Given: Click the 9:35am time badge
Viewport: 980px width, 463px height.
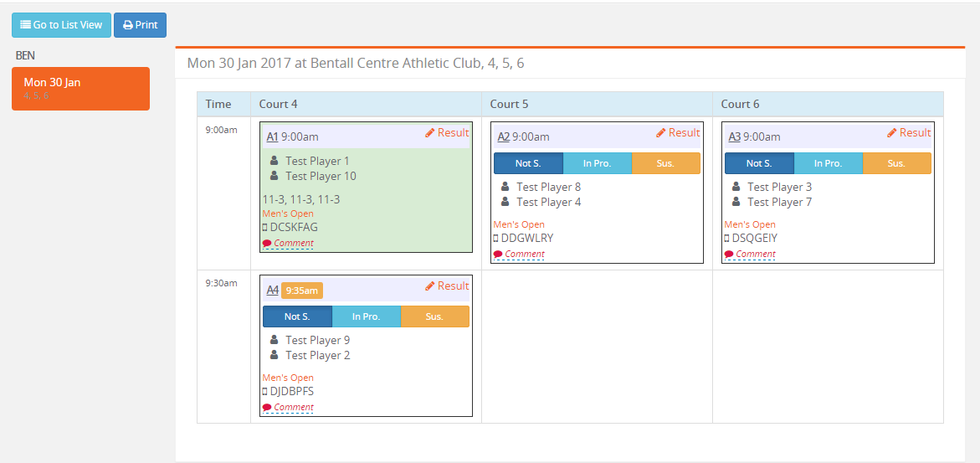Looking at the screenshot, I should (301, 291).
